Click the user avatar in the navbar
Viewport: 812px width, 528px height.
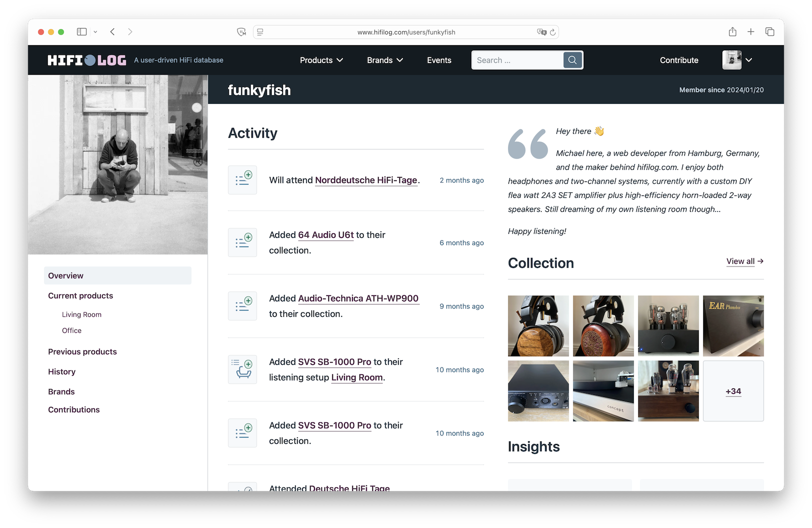[731, 60]
